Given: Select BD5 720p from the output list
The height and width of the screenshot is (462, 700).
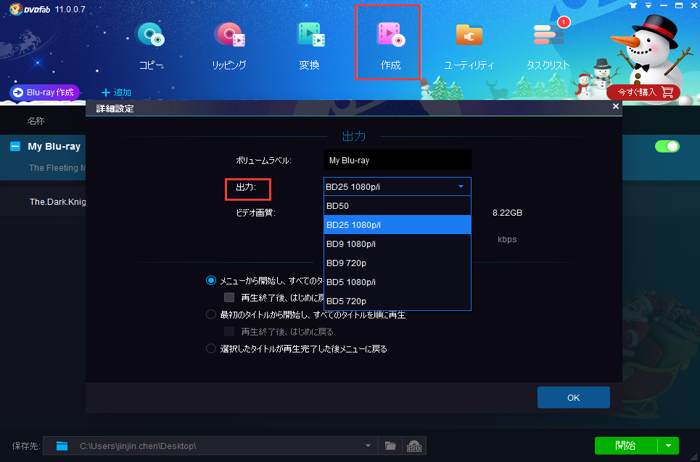Looking at the screenshot, I should click(397, 301).
